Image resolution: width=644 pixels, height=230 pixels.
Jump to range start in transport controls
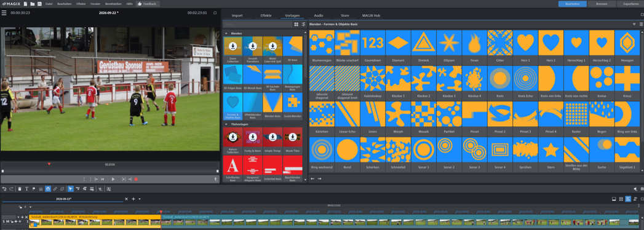pyautogui.click(x=97, y=179)
